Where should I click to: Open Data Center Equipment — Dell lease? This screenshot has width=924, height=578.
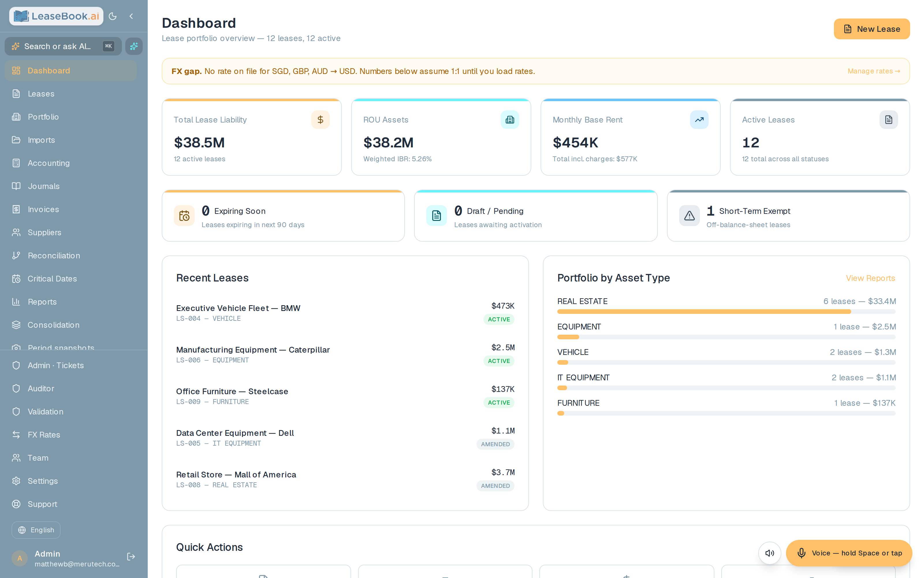pyautogui.click(x=345, y=438)
